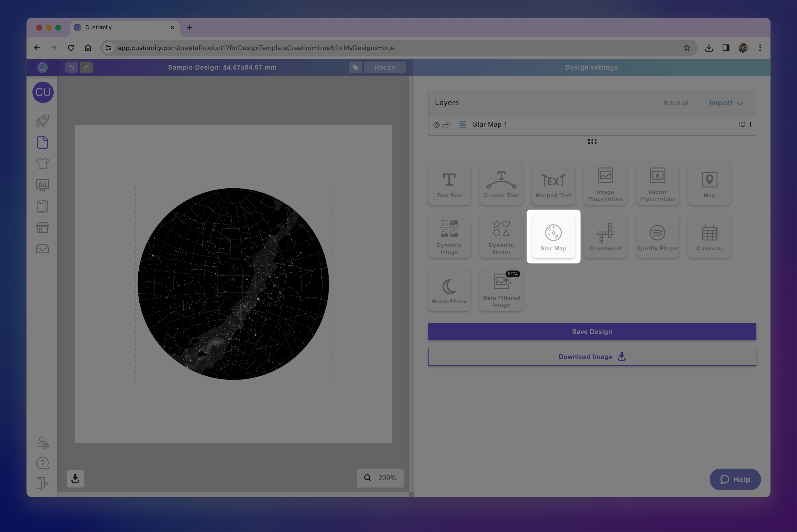
Task: Adjust the 209% zoom level control
Action: coord(380,478)
